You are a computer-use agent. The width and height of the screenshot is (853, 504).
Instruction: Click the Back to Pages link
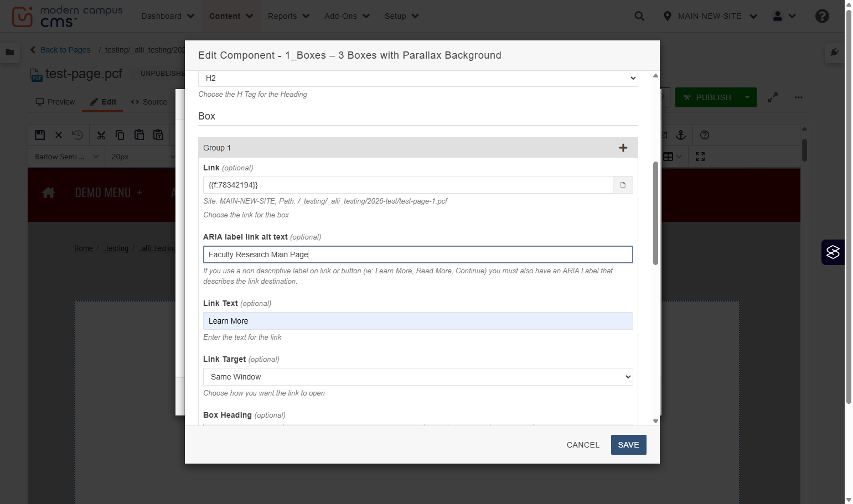click(60, 50)
